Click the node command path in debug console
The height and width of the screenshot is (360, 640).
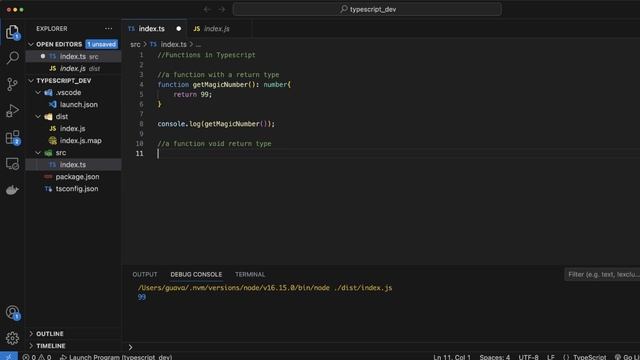tap(265, 288)
